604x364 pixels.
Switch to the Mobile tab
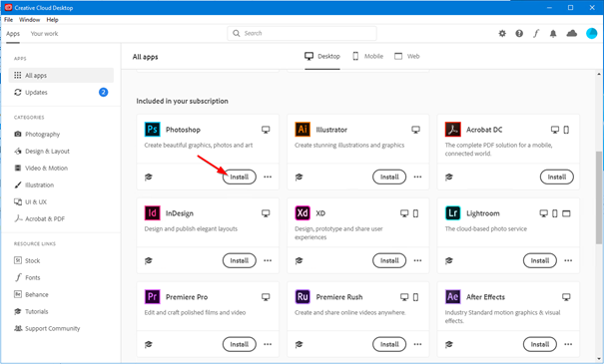[x=368, y=56]
